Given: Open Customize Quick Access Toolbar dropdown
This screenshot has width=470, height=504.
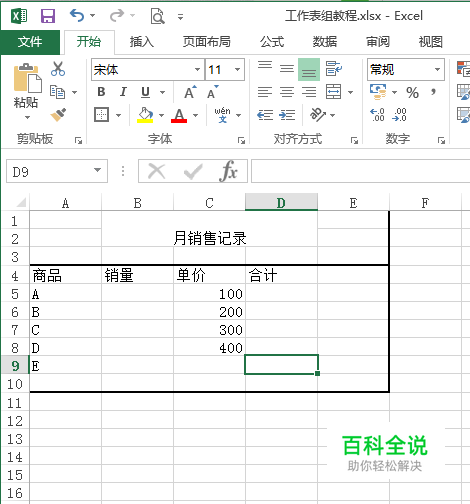Looking at the screenshot, I should point(180,17).
